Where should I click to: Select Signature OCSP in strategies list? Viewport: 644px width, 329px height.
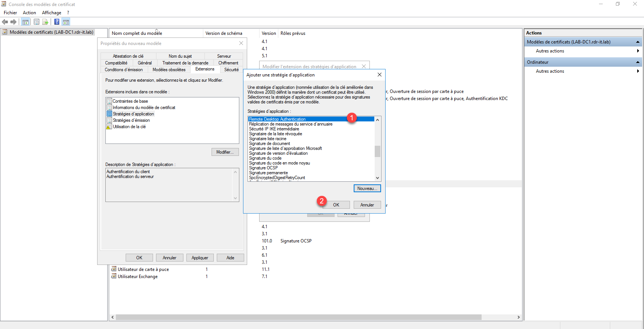pos(263,168)
